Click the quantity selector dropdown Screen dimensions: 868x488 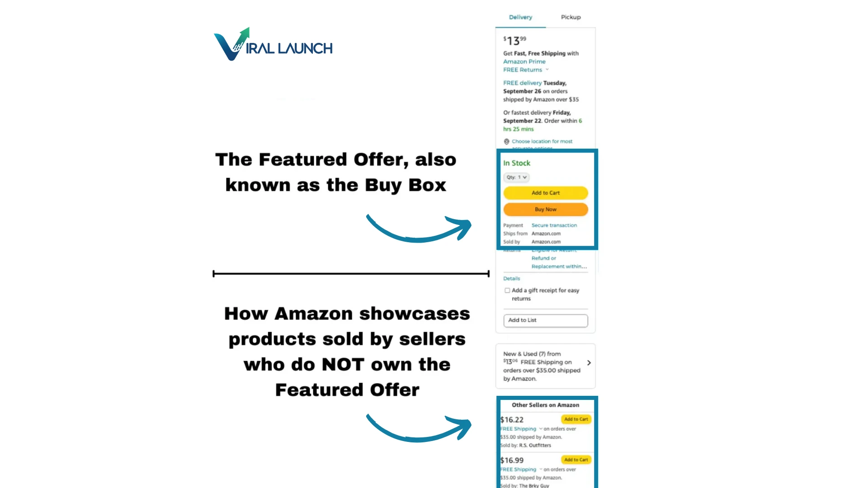coord(516,177)
